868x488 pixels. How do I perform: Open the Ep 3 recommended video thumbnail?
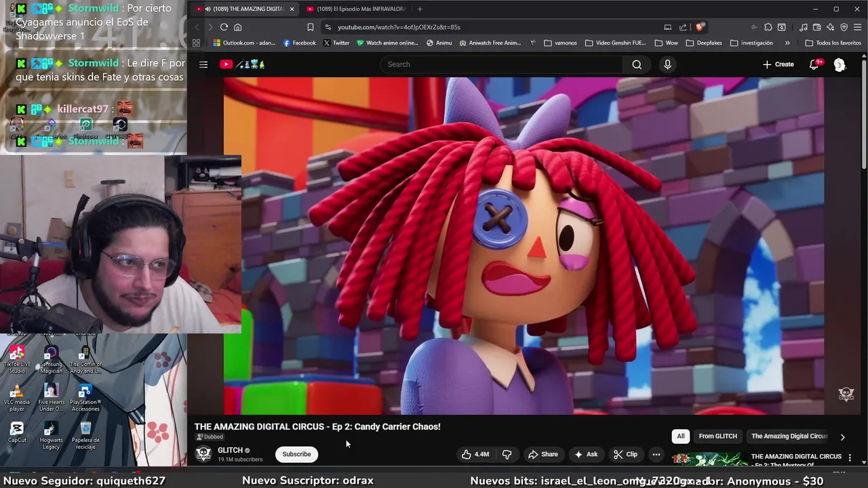point(709,459)
